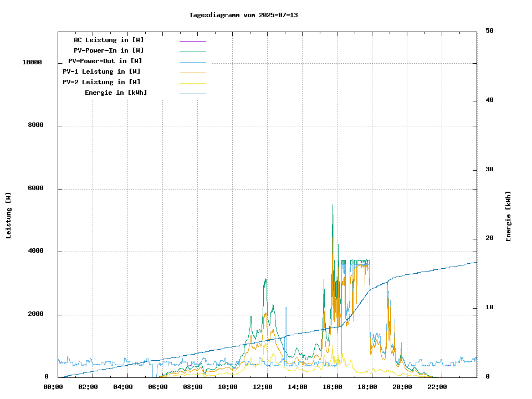The height and width of the screenshot is (399, 532).
Task: Click the light blue PV-Power-Out legend line sample
Action: click(192, 62)
